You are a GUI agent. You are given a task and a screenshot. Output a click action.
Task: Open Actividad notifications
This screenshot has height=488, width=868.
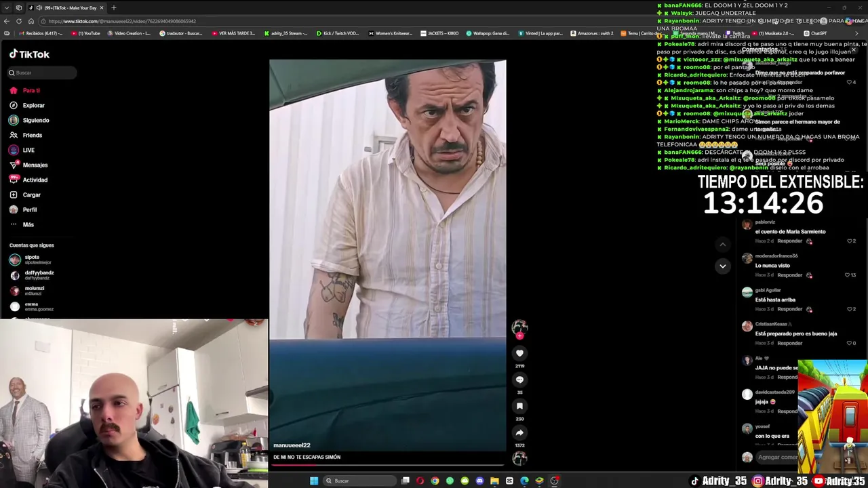[28, 180]
